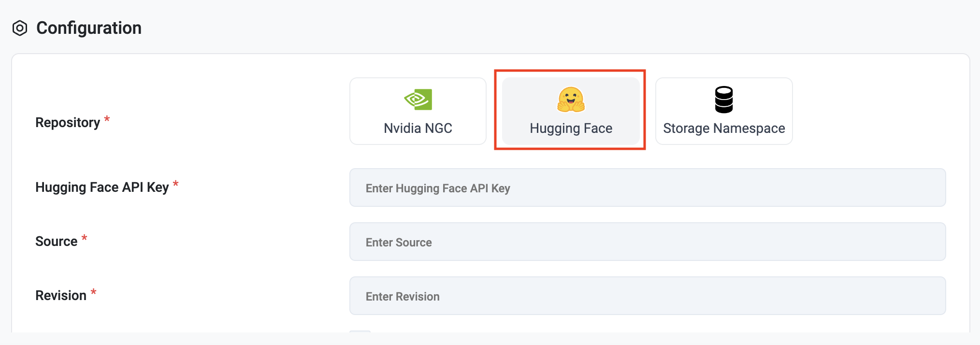Click the black database stack icon
This screenshot has width=980, height=345.
point(723,100)
